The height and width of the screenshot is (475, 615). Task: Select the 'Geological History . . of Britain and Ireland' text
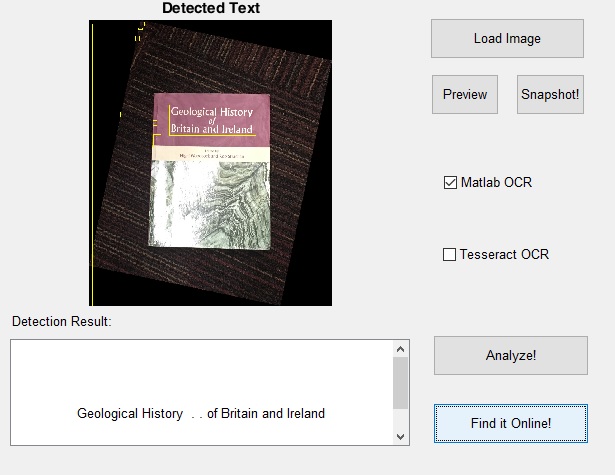pos(201,413)
